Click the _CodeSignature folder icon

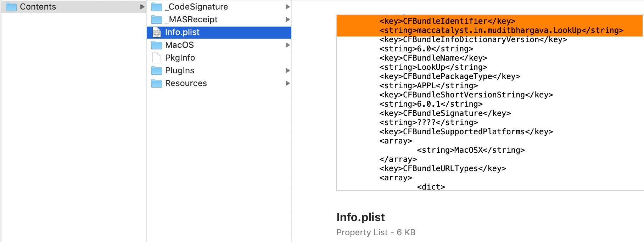tap(157, 7)
